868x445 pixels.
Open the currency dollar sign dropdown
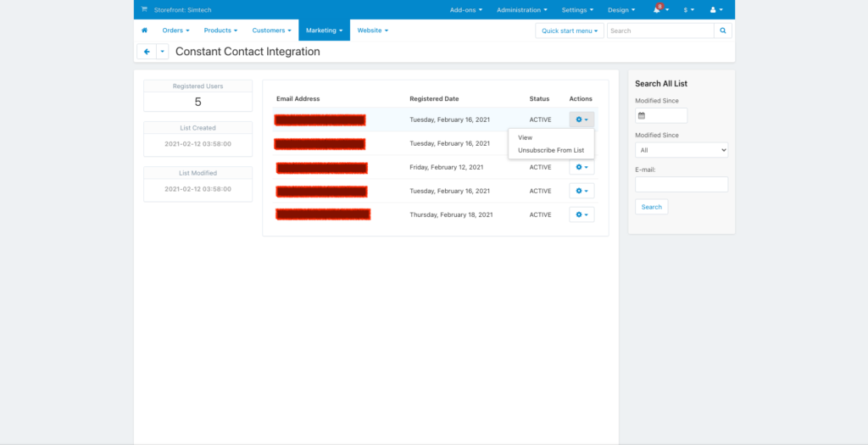(x=688, y=10)
